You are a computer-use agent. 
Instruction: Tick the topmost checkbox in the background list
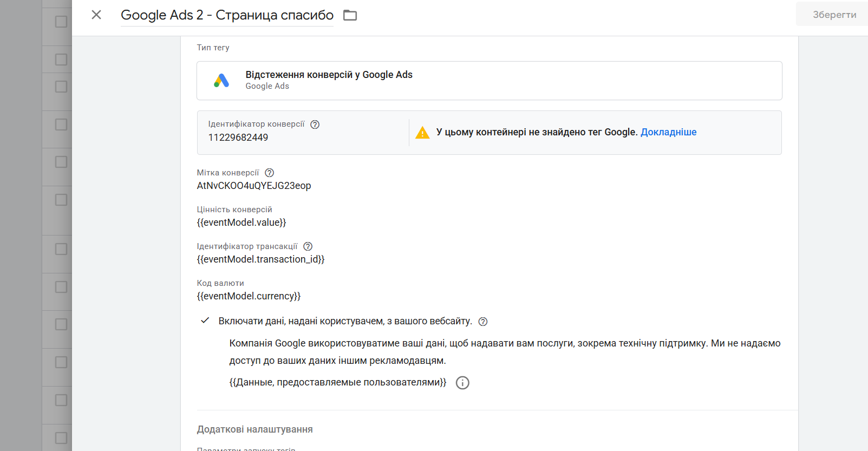tap(61, 22)
